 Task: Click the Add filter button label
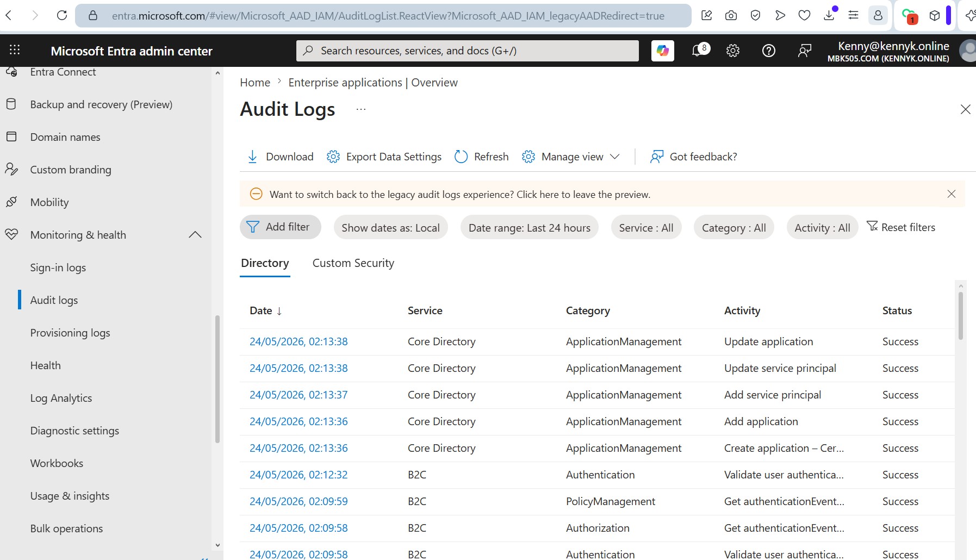click(x=288, y=227)
